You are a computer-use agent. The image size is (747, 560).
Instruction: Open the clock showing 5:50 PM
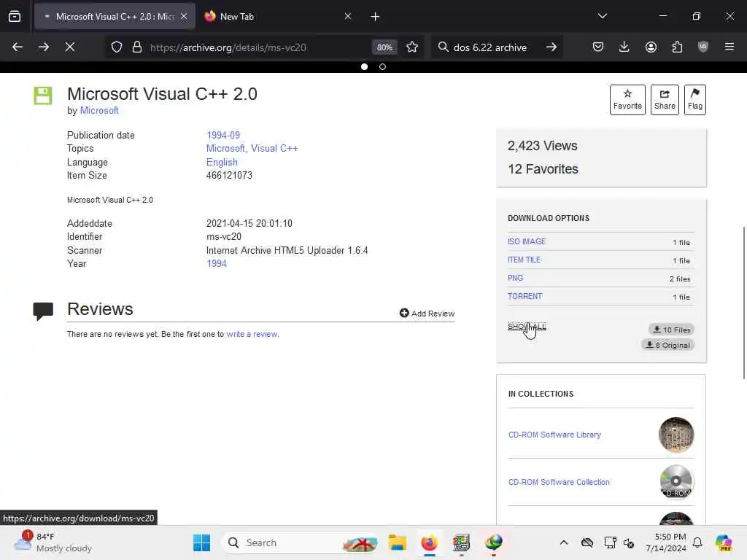[x=666, y=542]
